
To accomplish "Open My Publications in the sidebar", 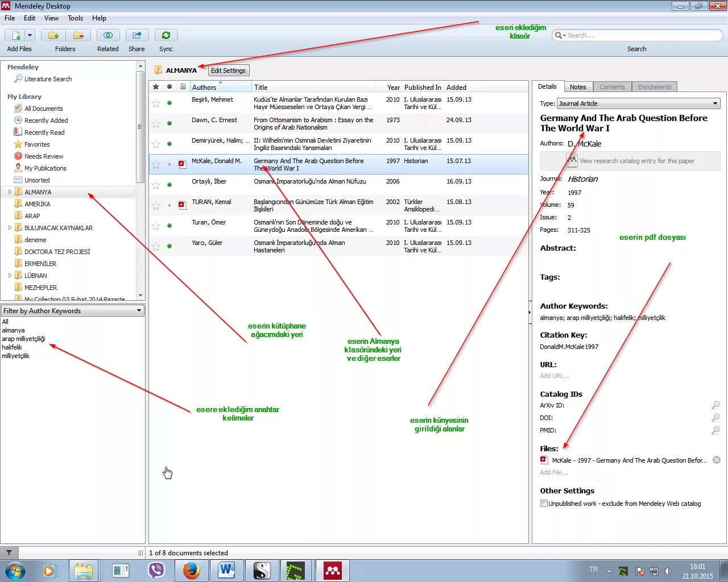I will 45,168.
